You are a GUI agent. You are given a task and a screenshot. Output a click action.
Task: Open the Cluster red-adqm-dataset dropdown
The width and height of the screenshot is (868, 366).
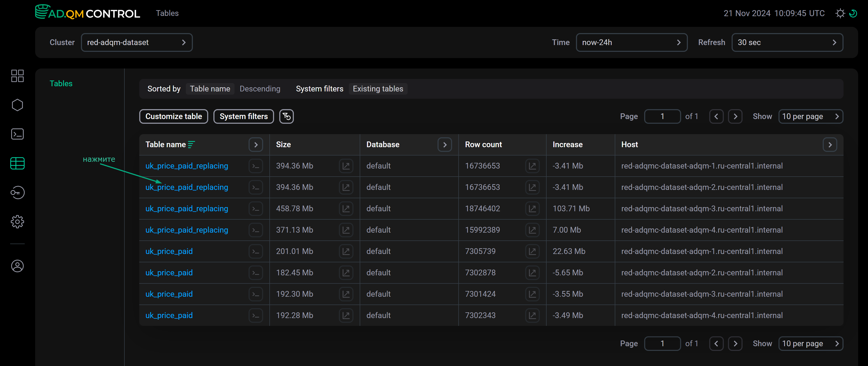136,42
